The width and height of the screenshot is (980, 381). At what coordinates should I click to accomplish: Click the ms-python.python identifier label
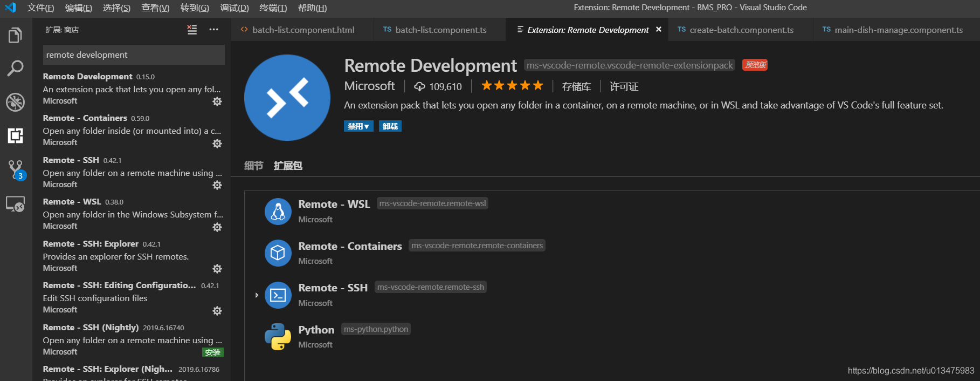(x=376, y=329)
